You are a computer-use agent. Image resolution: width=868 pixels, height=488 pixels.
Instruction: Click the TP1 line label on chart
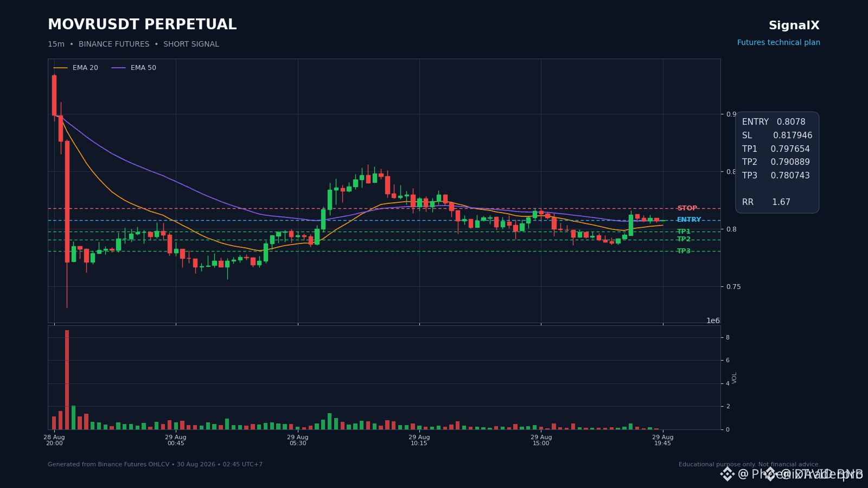(684, 232)
